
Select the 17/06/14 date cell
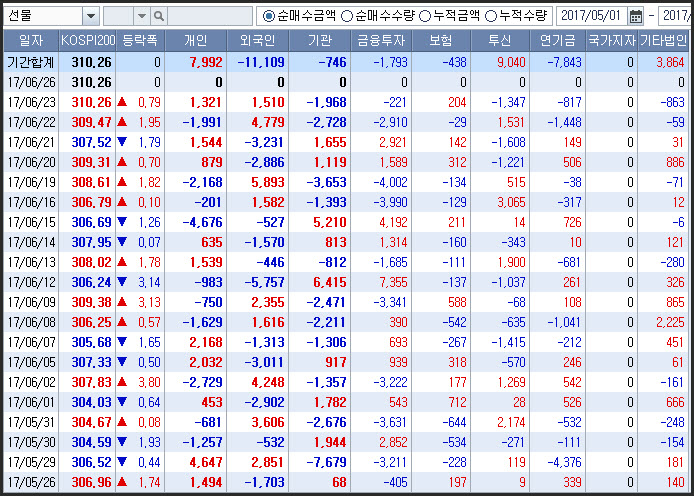pos(31,242)
